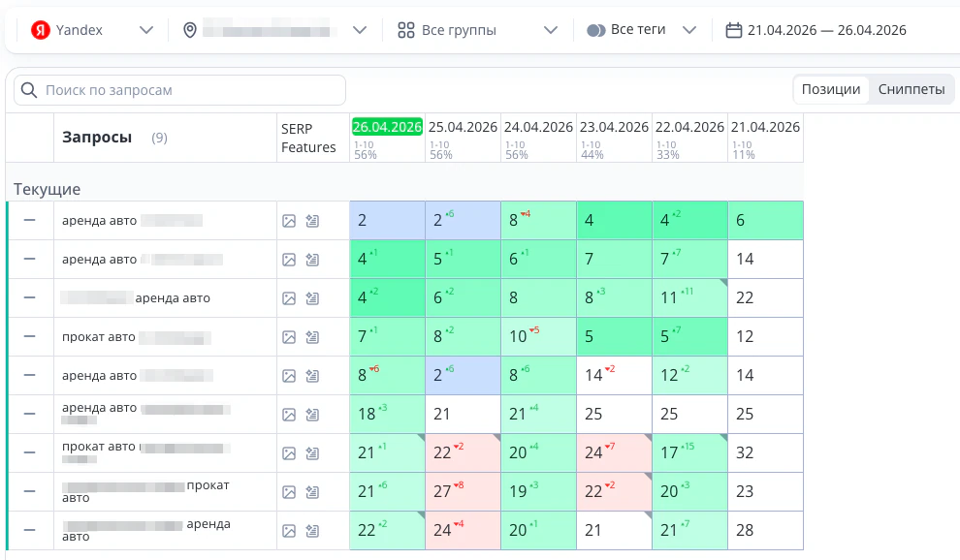
Task: Click the snippet SERP icon in the row ending with 6
Action: click(312, 221)
